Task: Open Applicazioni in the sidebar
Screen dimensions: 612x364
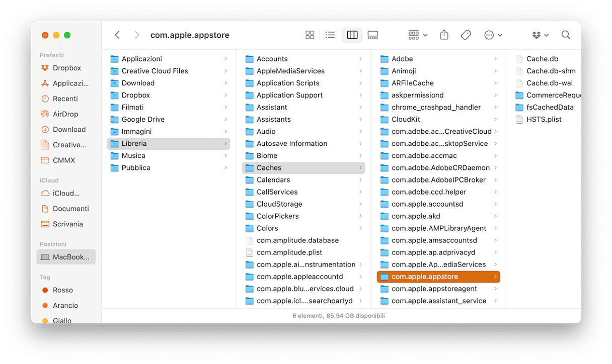Action: (x=66, y=83)
